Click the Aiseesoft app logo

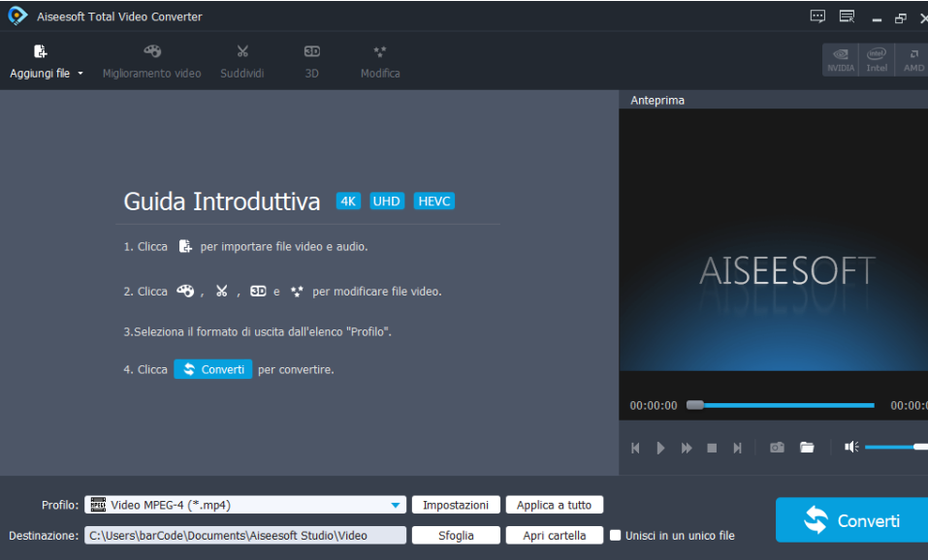tap(17, 16)
